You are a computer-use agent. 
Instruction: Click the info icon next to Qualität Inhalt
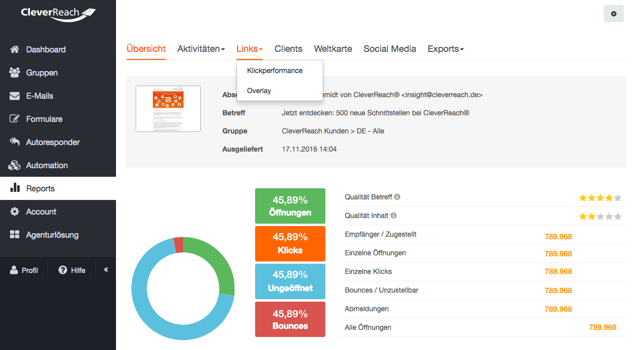[x=393, y=216]
